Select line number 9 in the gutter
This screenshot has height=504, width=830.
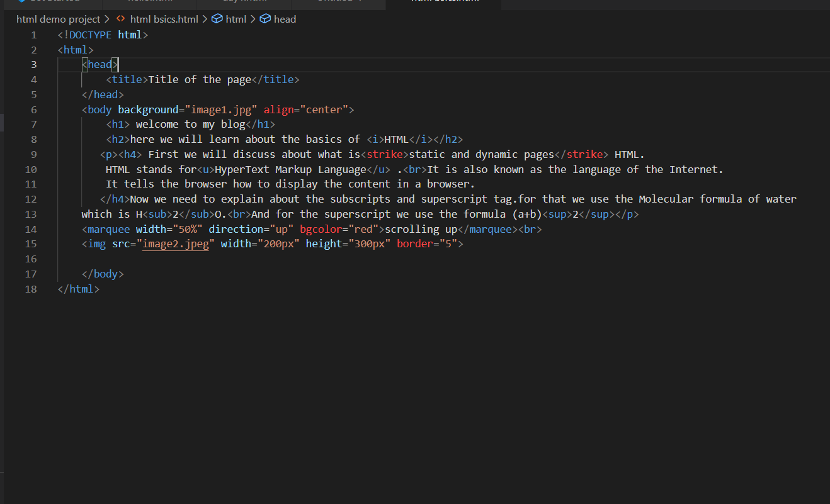tap(34, 154)
